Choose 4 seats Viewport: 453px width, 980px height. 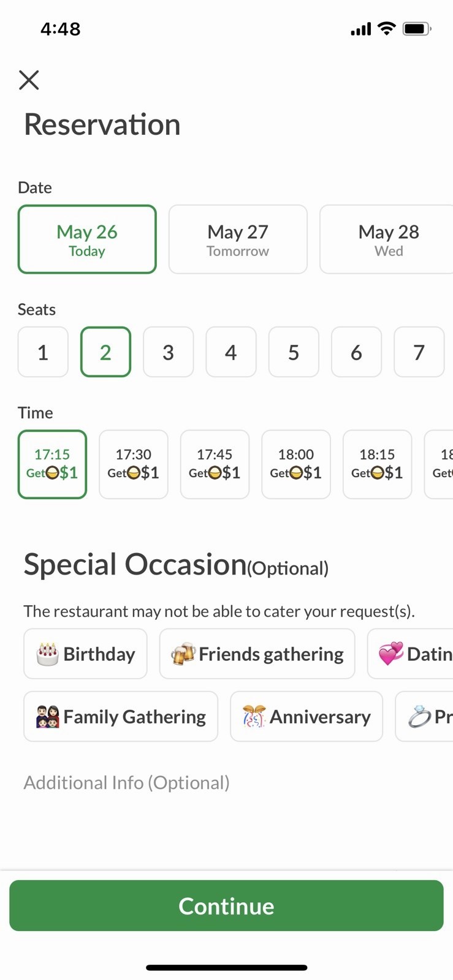point(231,352)
